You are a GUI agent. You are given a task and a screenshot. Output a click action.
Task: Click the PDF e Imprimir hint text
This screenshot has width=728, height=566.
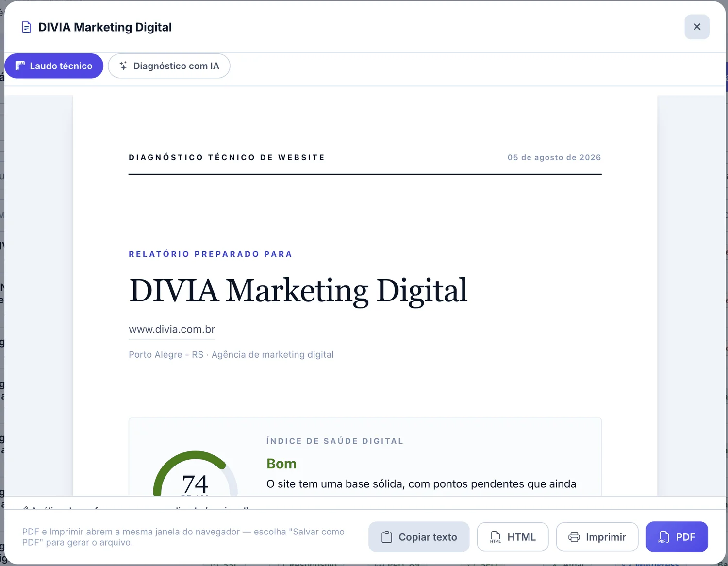click(x=183, y=537)
